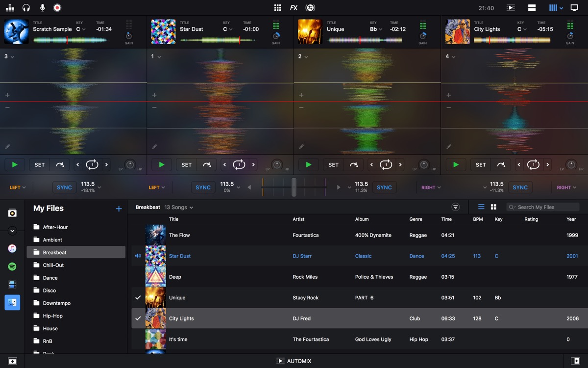Open the Finder file browser source
The height and width of the screenshot is (368, 588).
click(12, 302)
